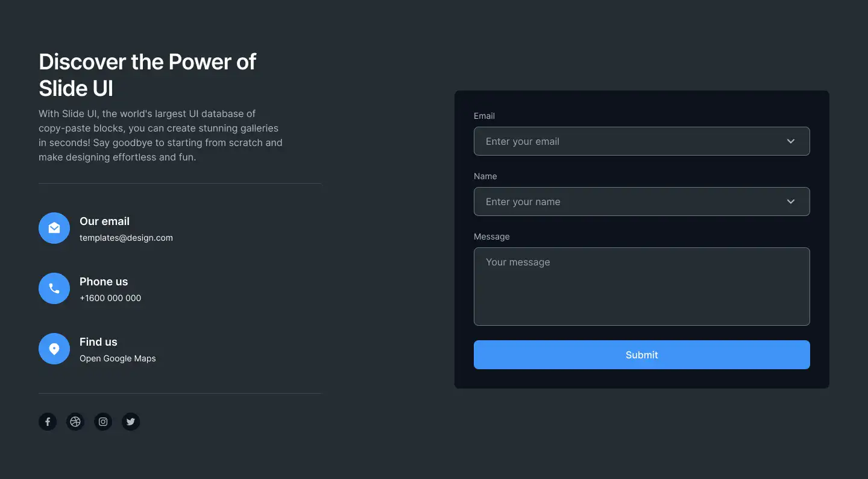The width and height of the screenshot is (868, 479).
Task: Click the Name field label
Action: (485, 176)
